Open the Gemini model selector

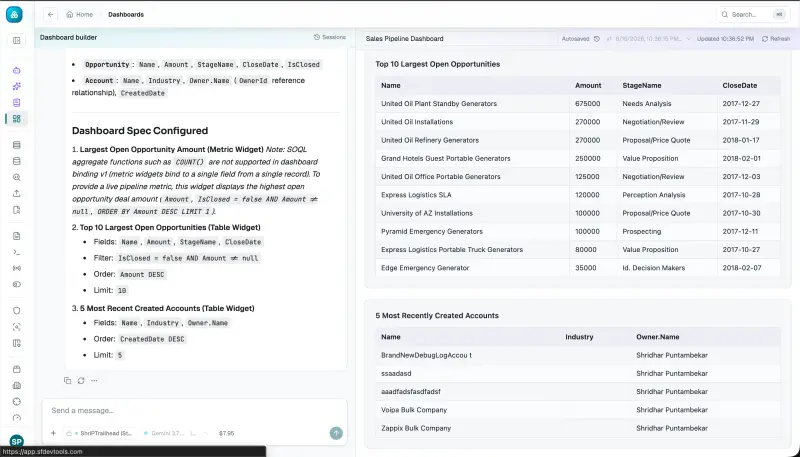(164, 433)
